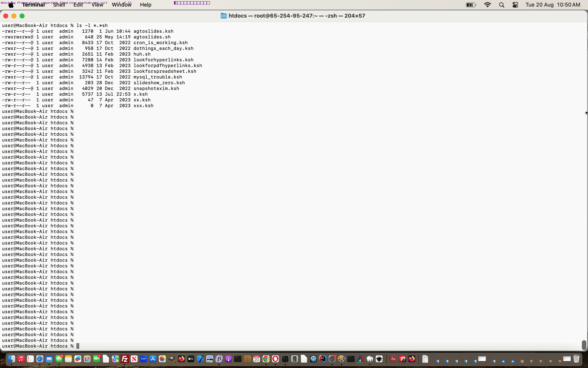Viewport: 588px width, 368px height.
Task: Click file name mysql_trouble.ksh
Action: pos(158,77)
